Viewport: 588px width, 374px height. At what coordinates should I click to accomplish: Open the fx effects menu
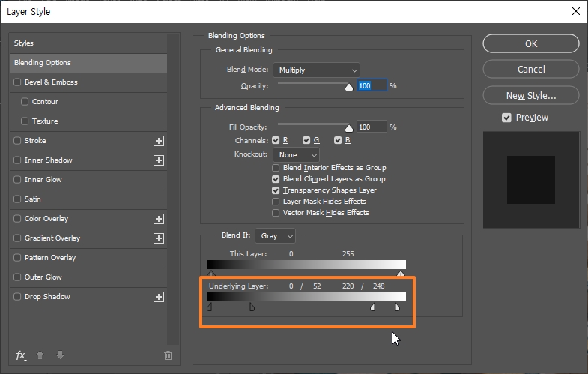click(x=21, y=355)
